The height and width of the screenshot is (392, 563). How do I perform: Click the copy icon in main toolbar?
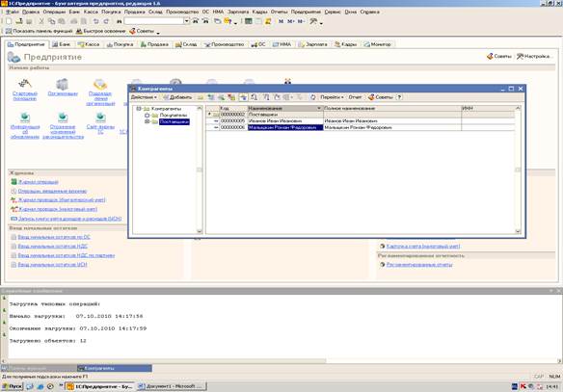pos(52,21)
